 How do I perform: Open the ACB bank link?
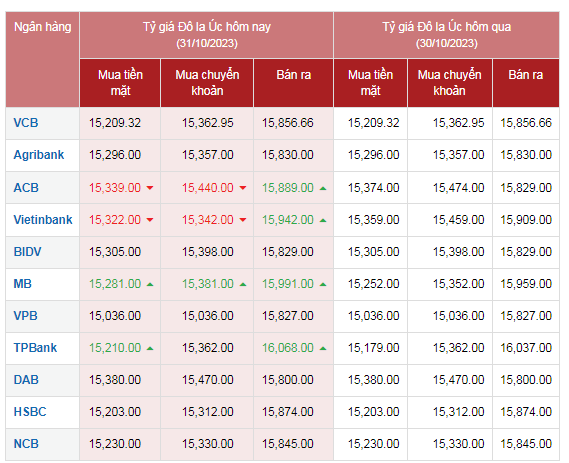pos(26,188)
